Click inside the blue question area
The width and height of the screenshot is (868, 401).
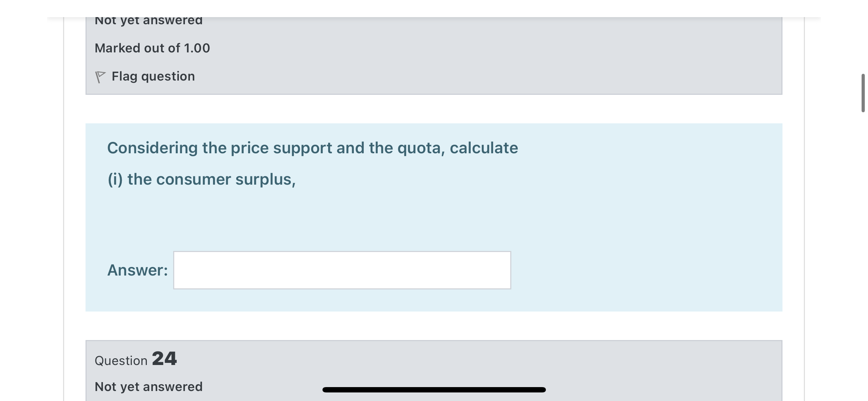coord(428,221)
